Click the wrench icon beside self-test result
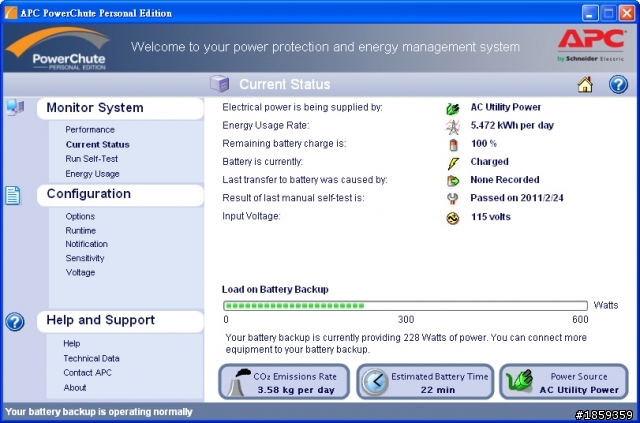The image size is (640, 423). coord(453,198)
